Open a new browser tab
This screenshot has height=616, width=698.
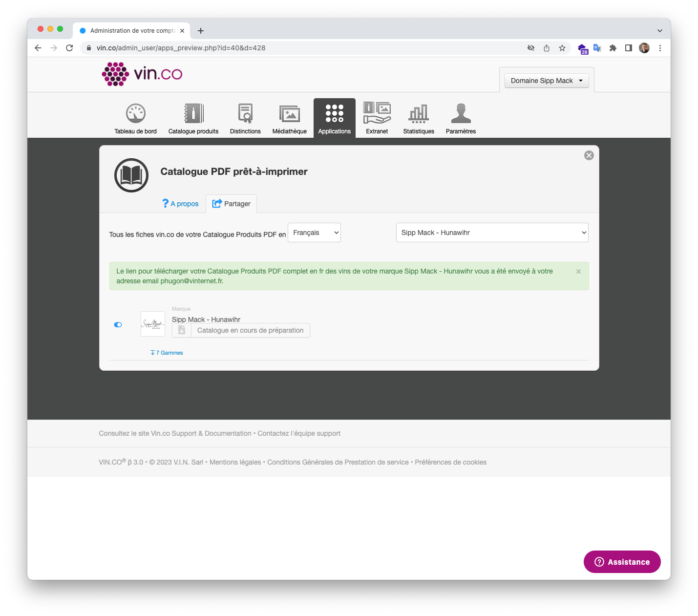(201, 31)
